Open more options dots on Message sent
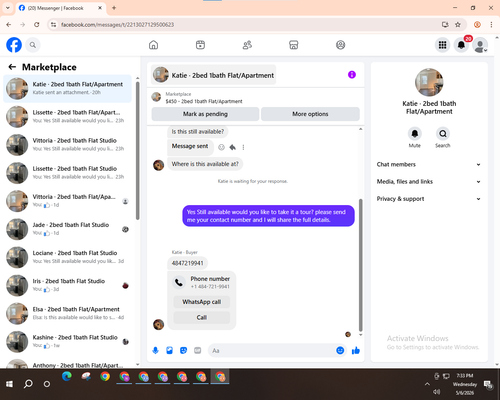Screen dimensions: 500x400 [x=243, y=147]
